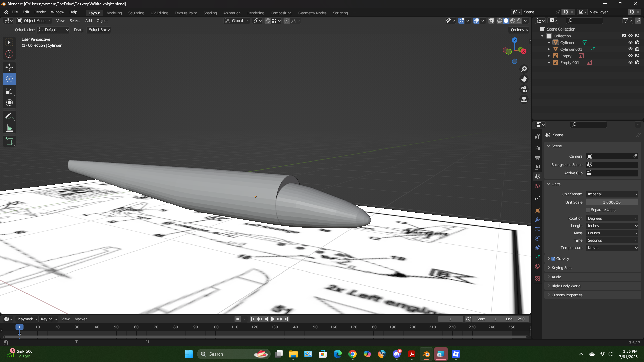This screenshot has height=362, width=644.
Task: Select the Add Cube tool
Action: [9, 141]
